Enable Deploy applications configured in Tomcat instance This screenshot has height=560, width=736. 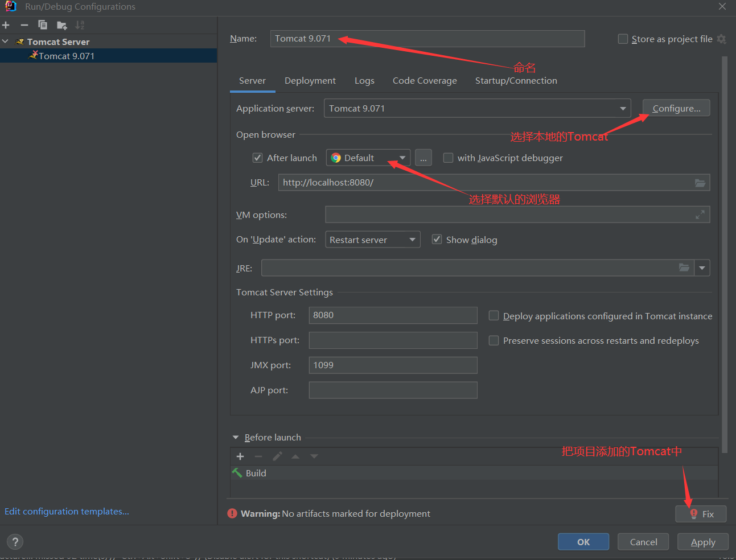tap(494, 316)
